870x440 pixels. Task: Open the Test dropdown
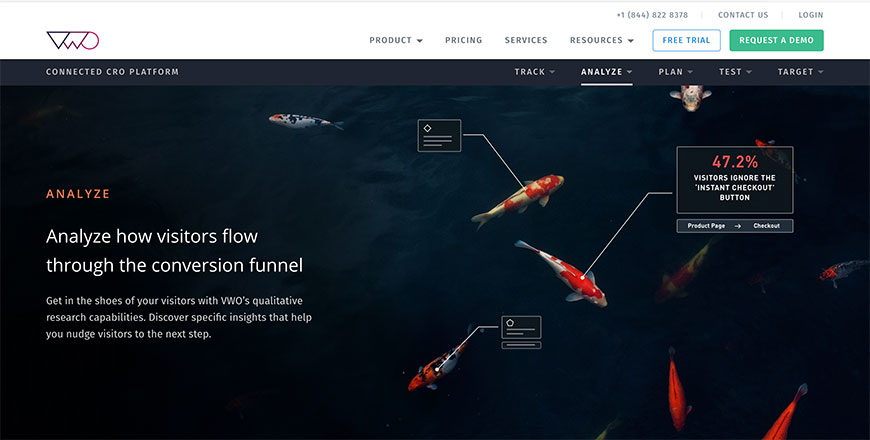[x=735, y=72]
